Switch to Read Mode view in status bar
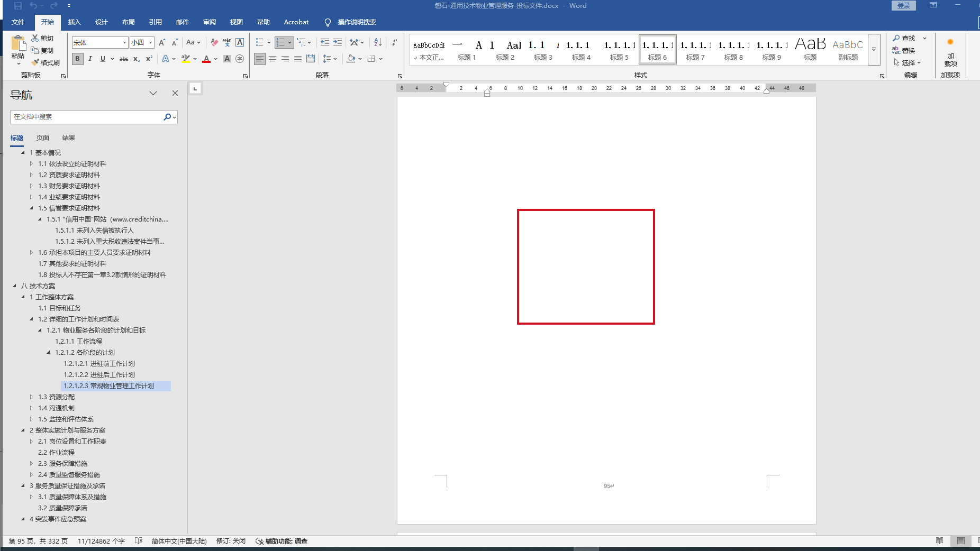Image resolution: width=980 pixels, height=551 pixels. pos(939,541)
